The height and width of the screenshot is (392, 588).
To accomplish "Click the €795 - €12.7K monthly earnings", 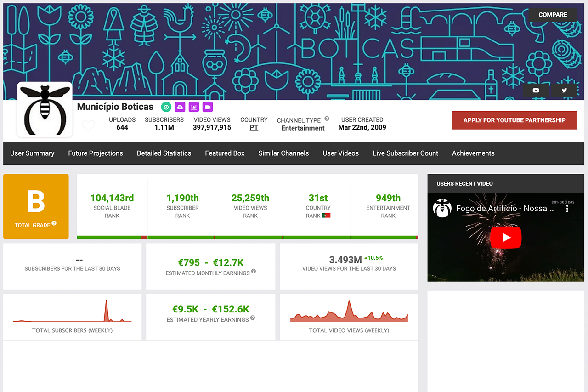I will click(x=211, y=262).
